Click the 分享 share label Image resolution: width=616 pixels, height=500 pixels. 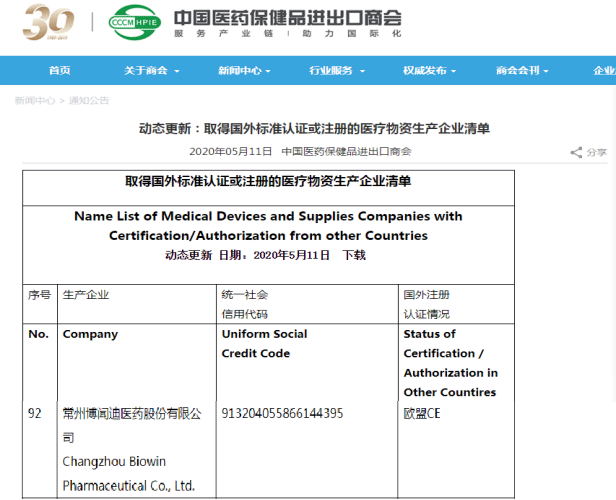tap(596, 152)
